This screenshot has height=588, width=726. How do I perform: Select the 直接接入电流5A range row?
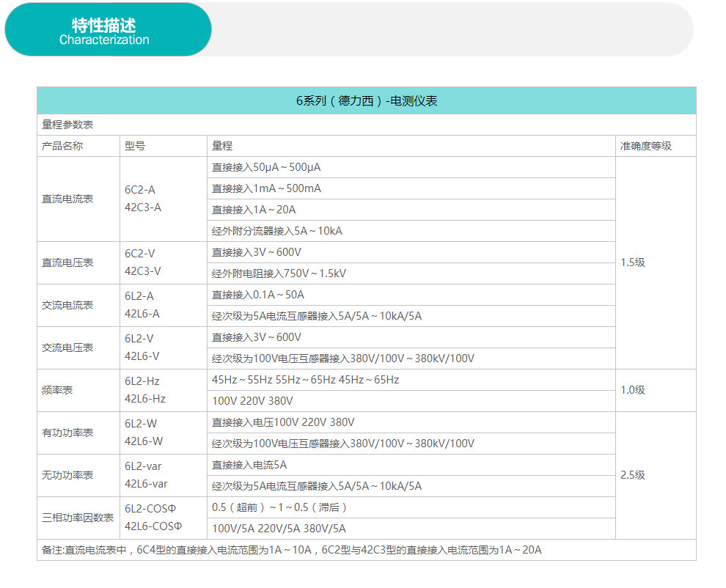click(249, 465)
